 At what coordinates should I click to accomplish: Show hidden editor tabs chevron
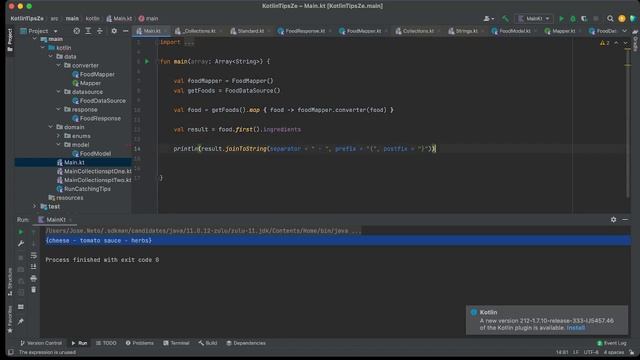coord(624,31)
